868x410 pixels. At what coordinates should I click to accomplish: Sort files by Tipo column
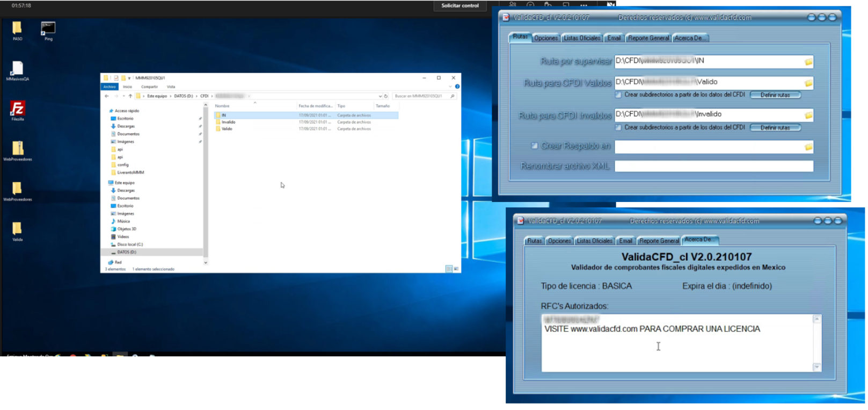341,106
